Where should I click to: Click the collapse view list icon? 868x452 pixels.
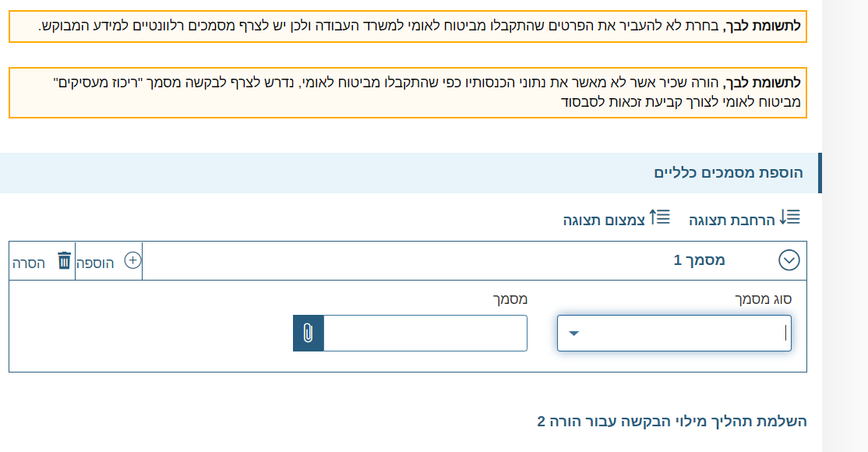coord(660,217)
